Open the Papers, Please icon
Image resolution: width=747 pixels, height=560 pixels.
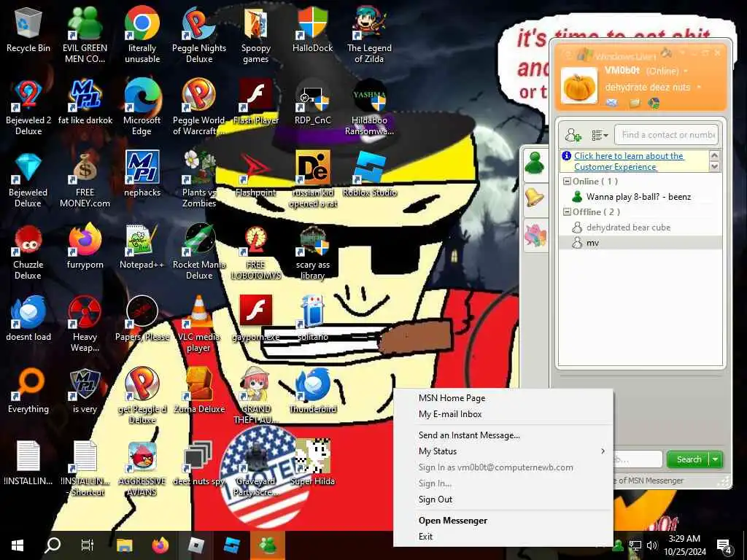142,319
